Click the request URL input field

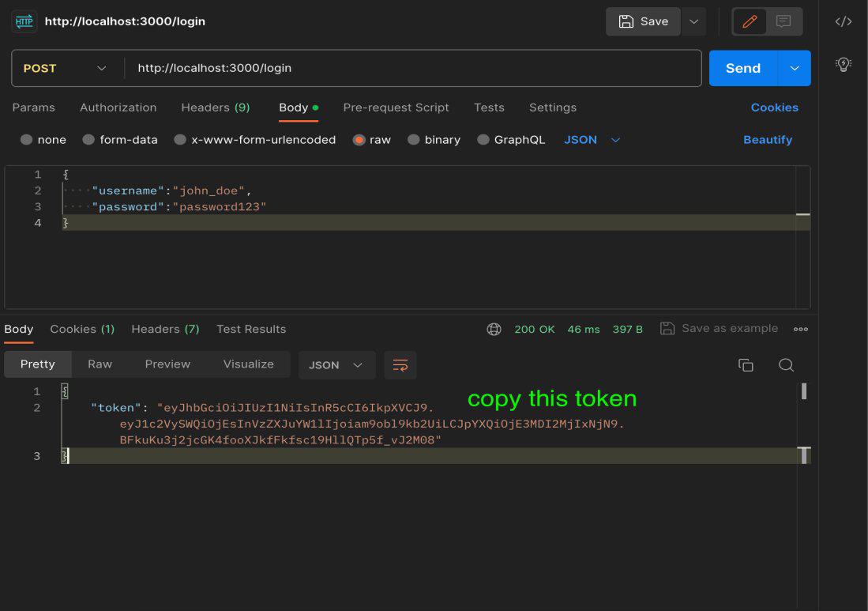pos(411,69)
